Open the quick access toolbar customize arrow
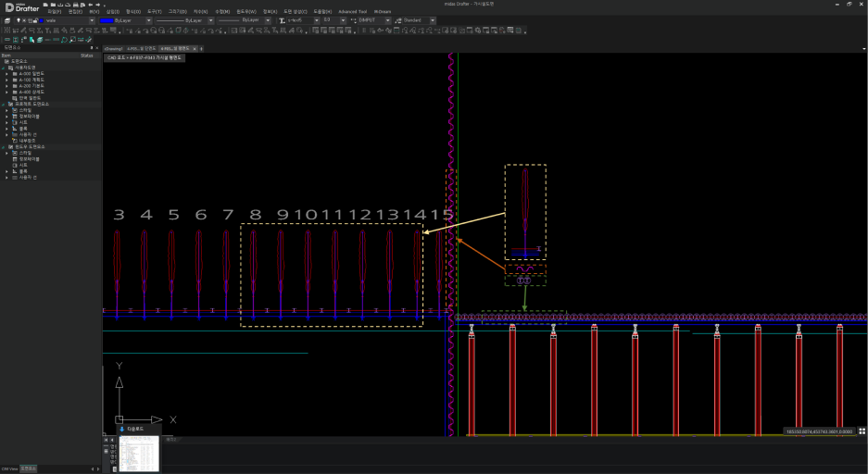868x474 pixels. tap(104, 6)
